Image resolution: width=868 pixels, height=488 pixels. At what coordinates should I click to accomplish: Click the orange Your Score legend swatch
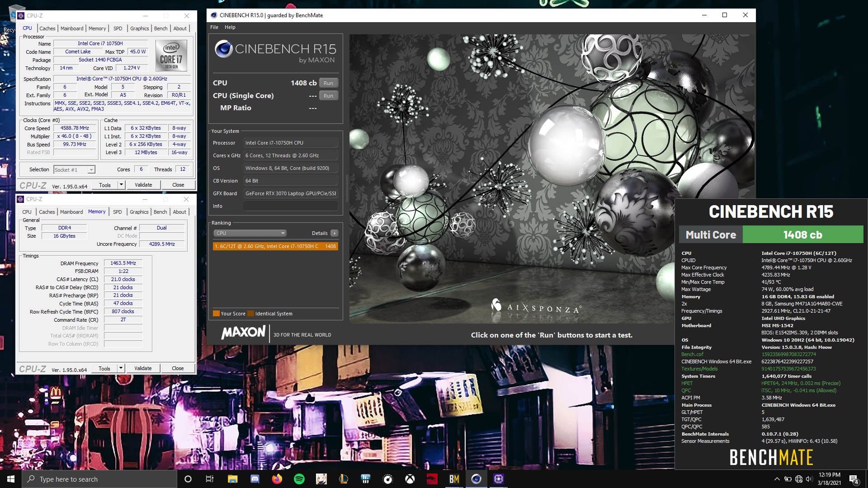[x=216, y=314]
